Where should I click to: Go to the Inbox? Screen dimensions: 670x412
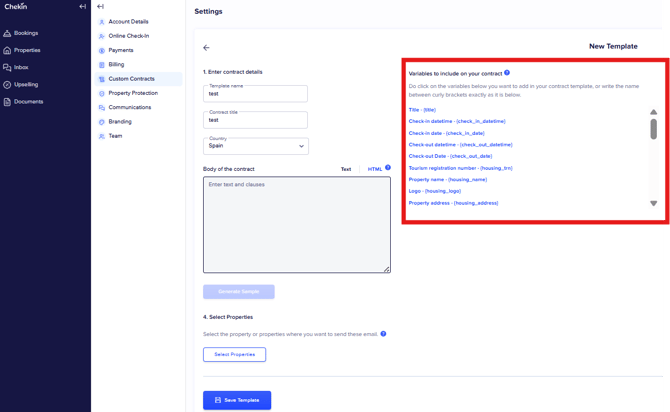pos(21,67)
